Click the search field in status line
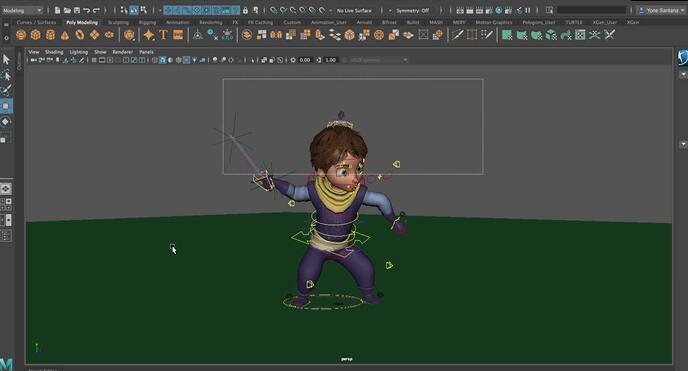This screenshot has width=688, height=371. pyautogui.click(x=591, y=10)
